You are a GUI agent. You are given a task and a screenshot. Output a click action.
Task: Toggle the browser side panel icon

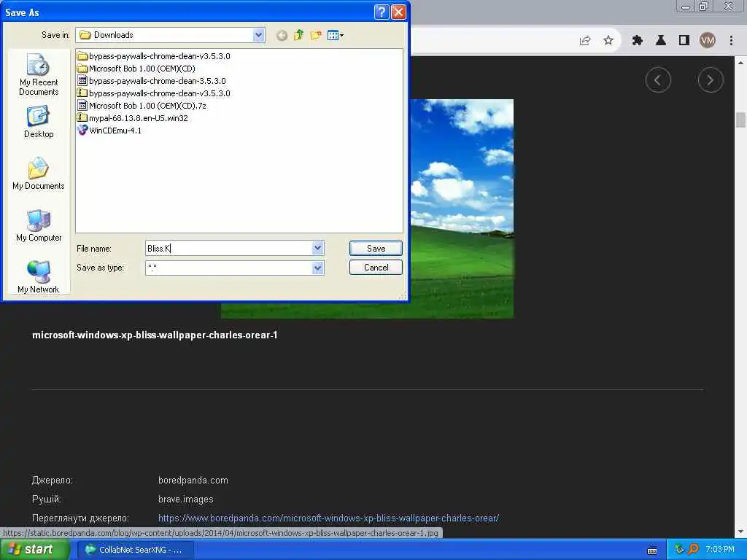(x=684, y=41)
